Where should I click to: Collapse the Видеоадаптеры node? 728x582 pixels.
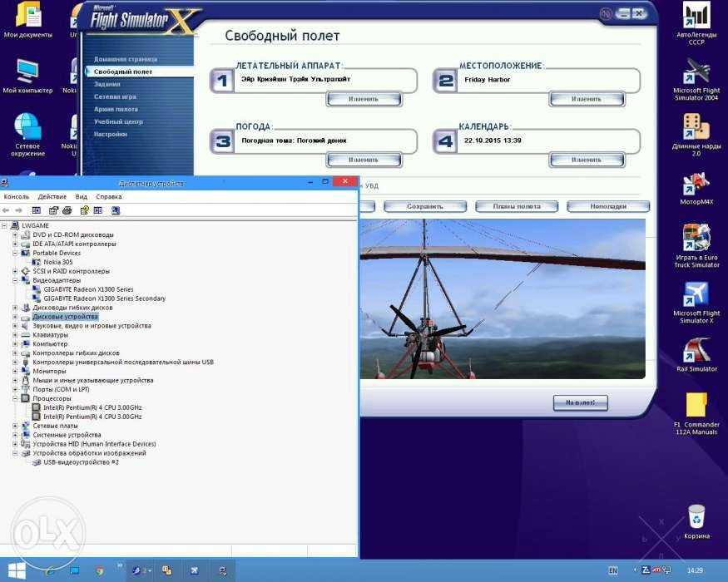(x=15, y=280)
